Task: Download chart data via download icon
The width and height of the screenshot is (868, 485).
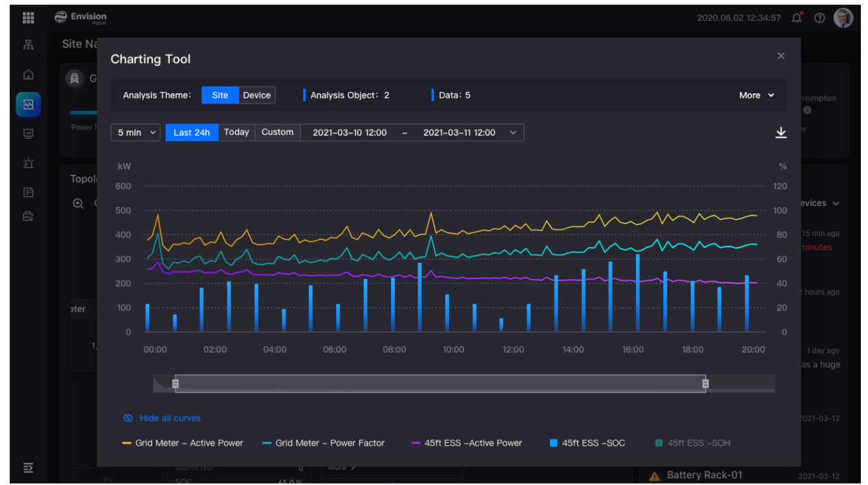Action: (x=781, y=132)
